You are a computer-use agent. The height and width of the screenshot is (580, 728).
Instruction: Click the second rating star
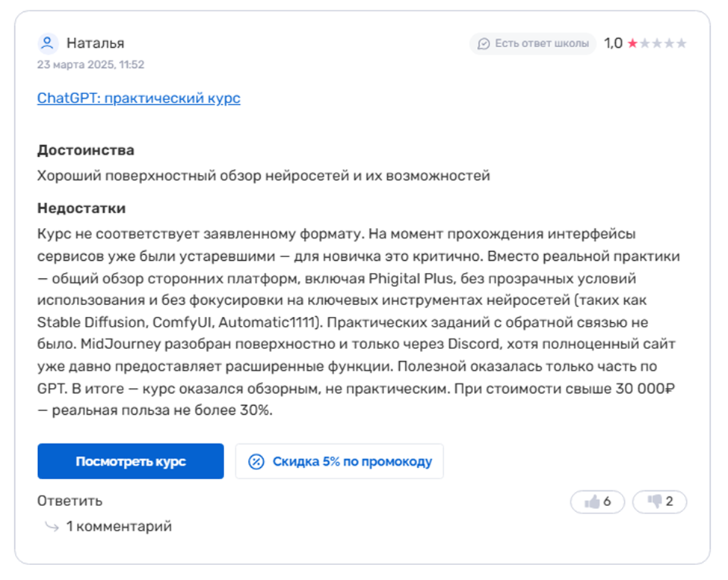coord(645,43)
